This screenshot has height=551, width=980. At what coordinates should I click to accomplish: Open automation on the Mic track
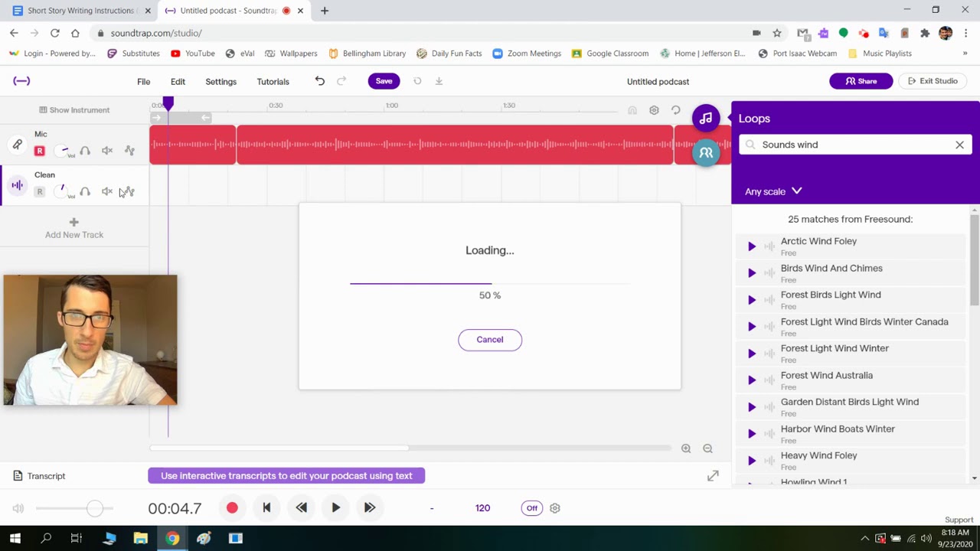129,151
